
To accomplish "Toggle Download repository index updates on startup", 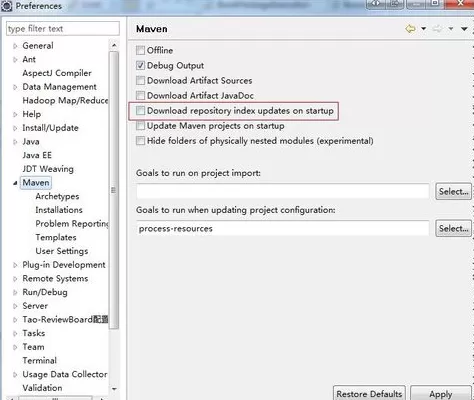I will [x=140, y=110].
